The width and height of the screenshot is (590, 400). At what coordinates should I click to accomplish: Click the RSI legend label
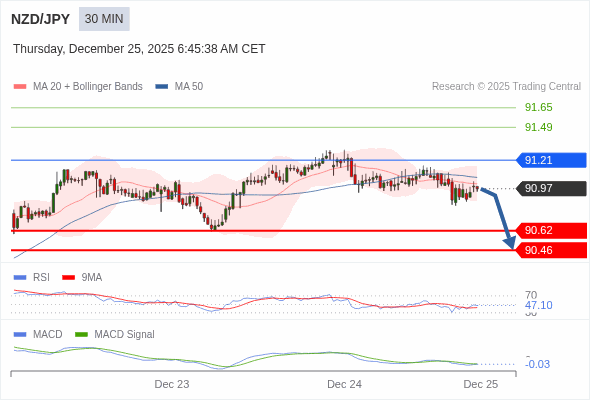point(41,278)
